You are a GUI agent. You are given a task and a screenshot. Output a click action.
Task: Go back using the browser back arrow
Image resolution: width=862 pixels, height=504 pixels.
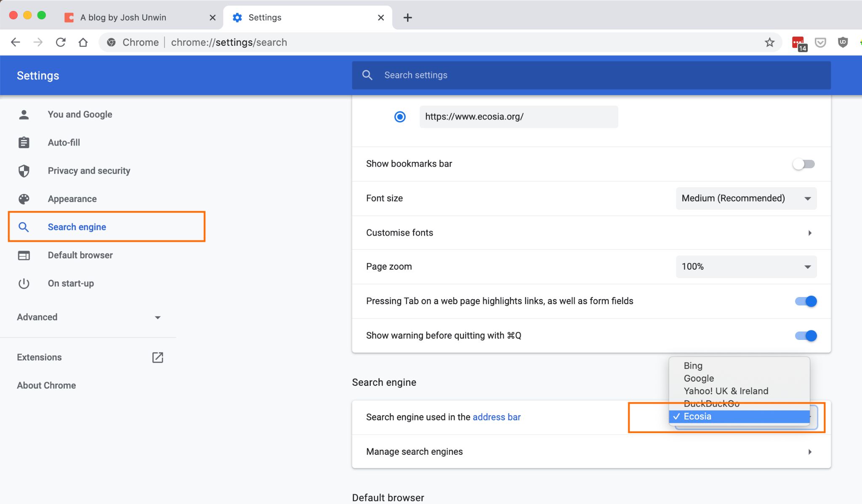[16, 42]
